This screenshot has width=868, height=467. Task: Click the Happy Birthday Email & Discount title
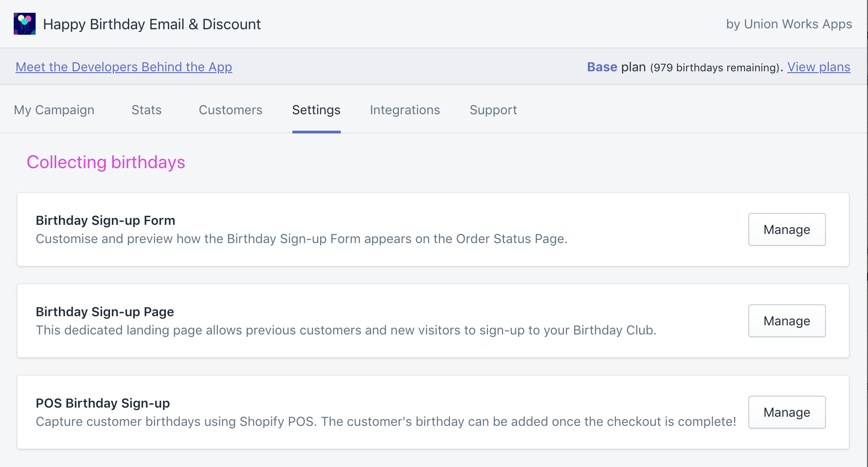(152, 24)
